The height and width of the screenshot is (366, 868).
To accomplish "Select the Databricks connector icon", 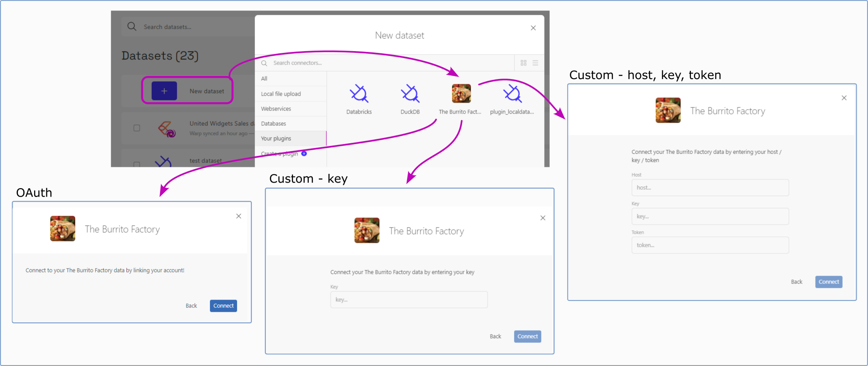I will pyautogui.click(x=359, y=93).
